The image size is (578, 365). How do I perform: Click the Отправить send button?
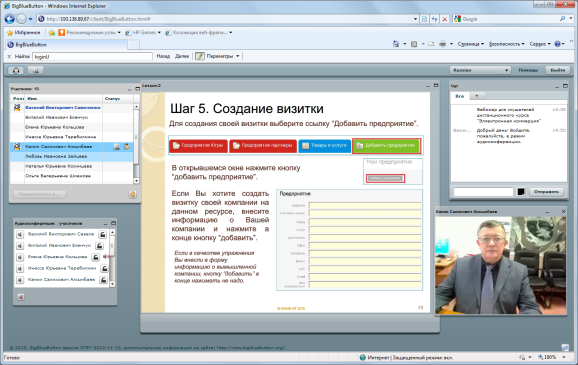point(546,192)
